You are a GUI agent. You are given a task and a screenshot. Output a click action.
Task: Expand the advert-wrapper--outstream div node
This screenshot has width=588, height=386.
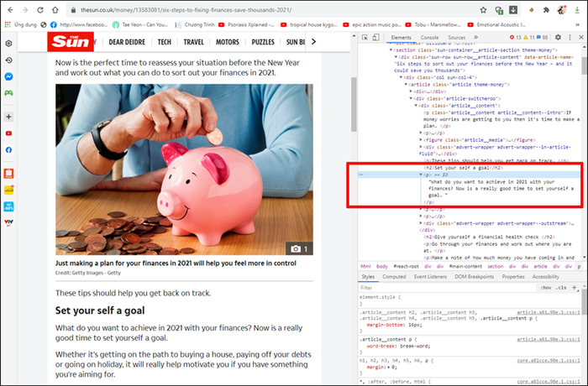[421, 223]
